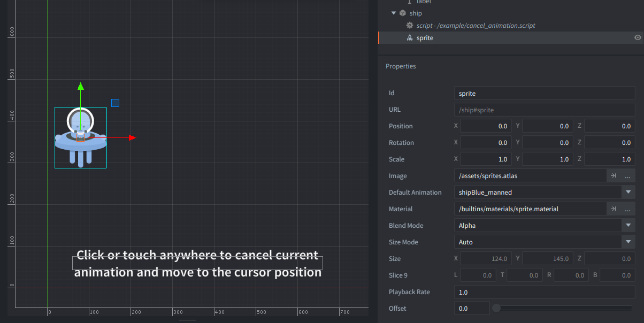644x323 pixels.
Task: Click the Slice 9 R field
Action: point(571,275)
